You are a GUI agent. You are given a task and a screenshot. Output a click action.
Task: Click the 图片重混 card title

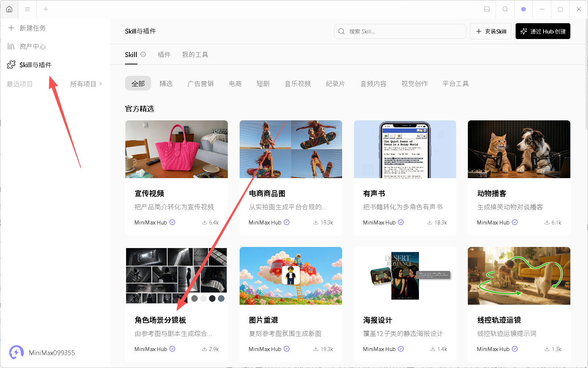(x=263, y=320)
